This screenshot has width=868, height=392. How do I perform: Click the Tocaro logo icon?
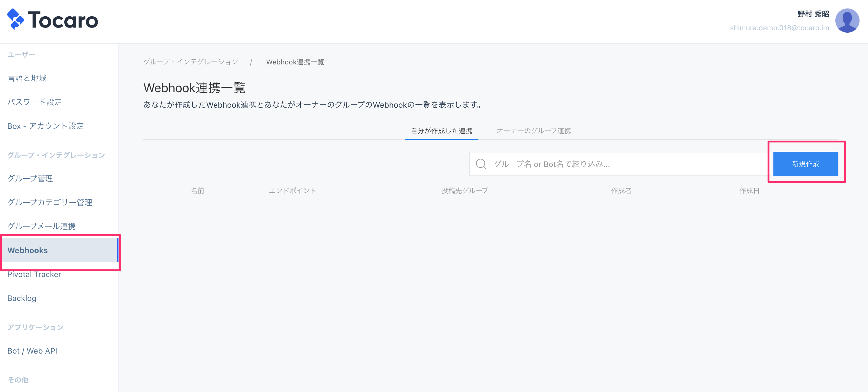[x=15, y=19]
